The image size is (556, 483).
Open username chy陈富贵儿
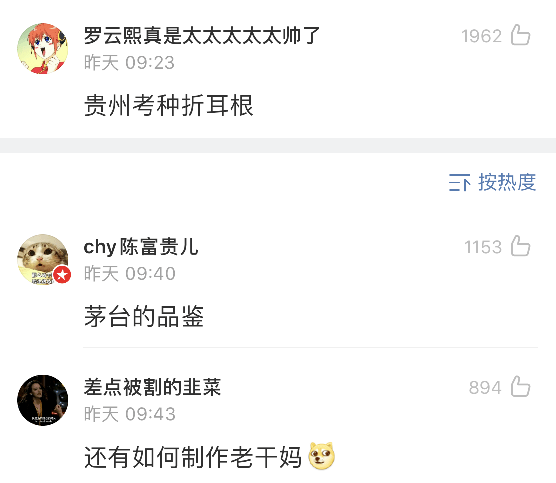141,246
